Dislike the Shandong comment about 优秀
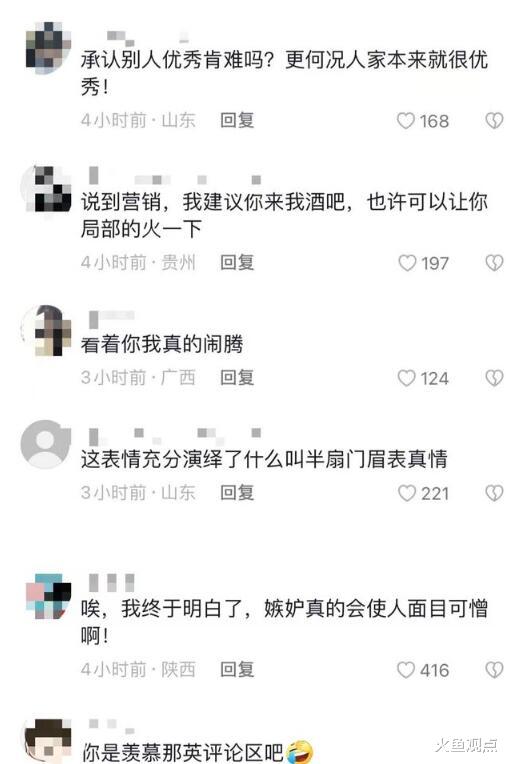 coord(494,120)
